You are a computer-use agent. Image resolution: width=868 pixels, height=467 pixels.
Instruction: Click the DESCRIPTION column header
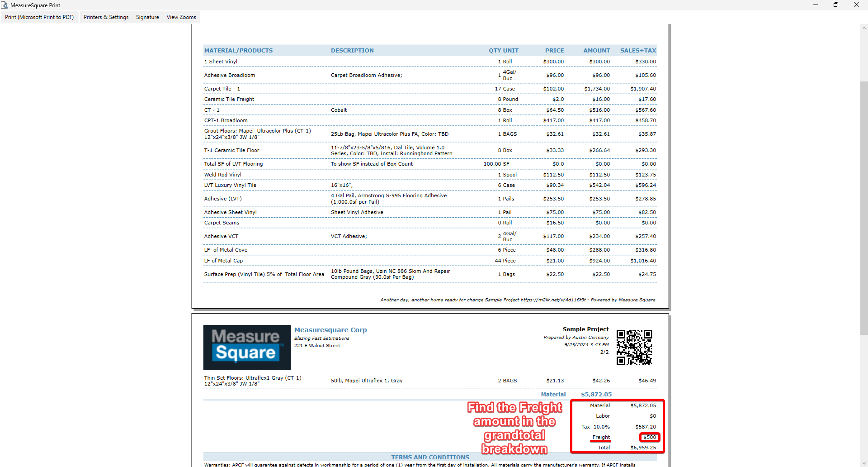352,51
